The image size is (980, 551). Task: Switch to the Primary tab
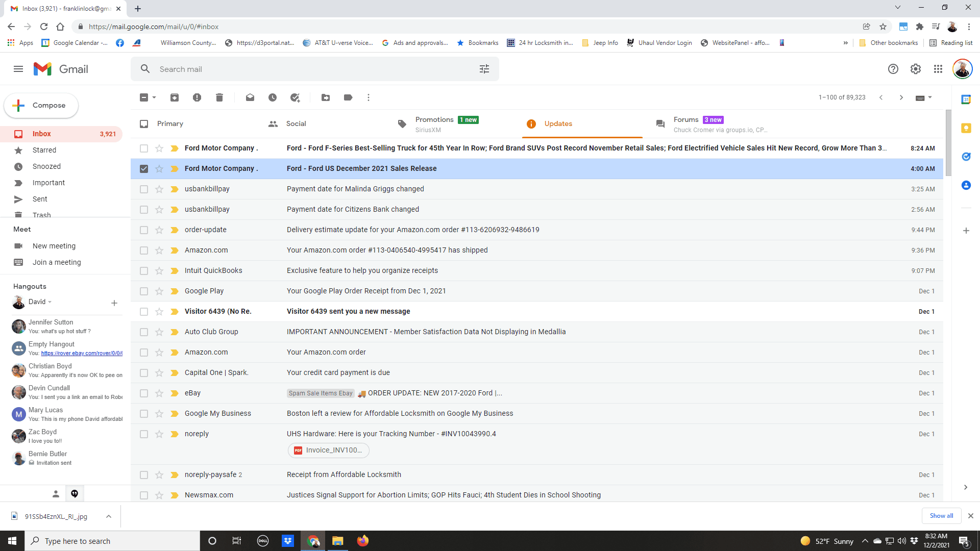click(170, 124)
